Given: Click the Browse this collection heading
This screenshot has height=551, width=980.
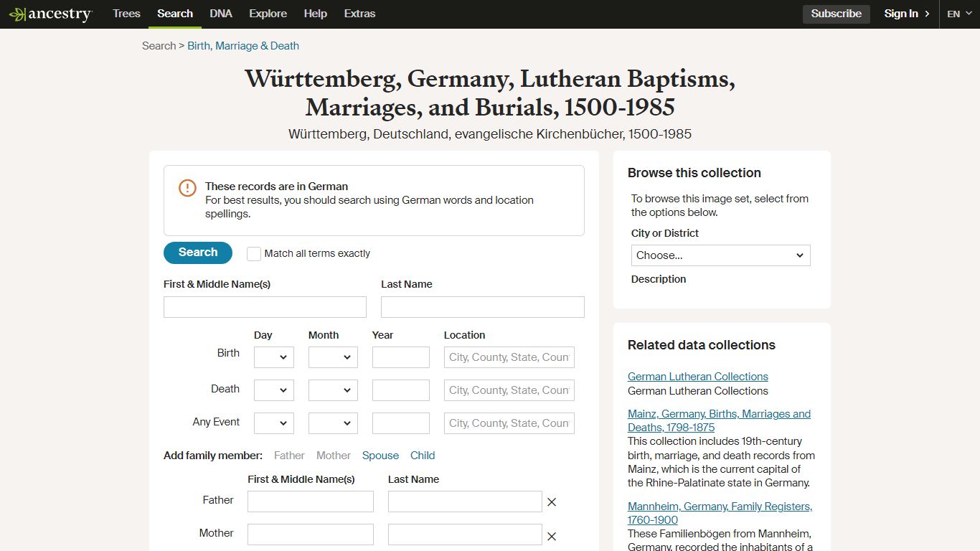Looking at the screenshot, I should (694, 173).
